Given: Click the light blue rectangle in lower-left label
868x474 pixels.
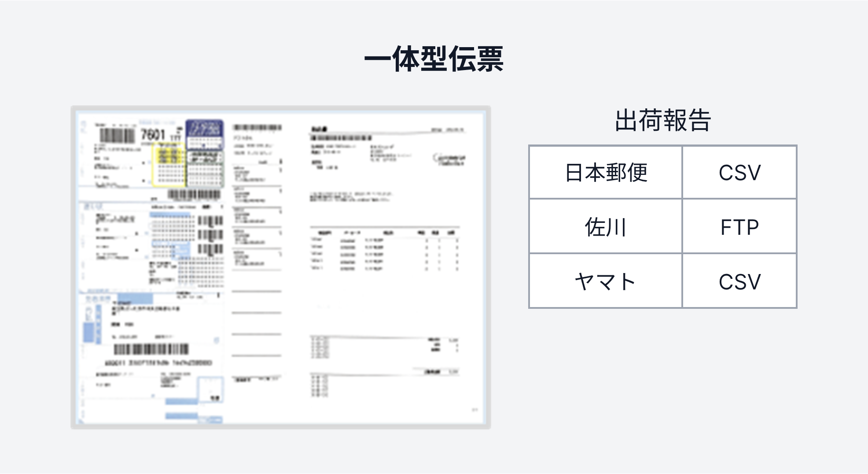Looking at the screenshot, I should tap(135, 298).
